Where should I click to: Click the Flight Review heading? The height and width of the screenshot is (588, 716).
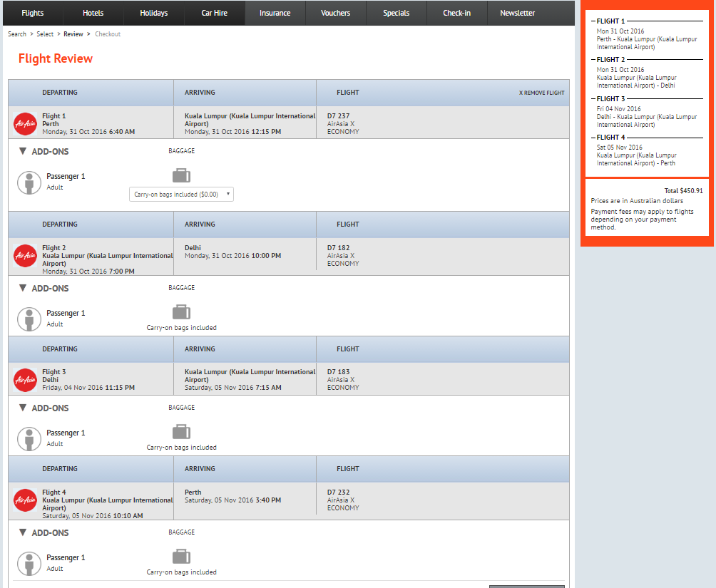55,58
